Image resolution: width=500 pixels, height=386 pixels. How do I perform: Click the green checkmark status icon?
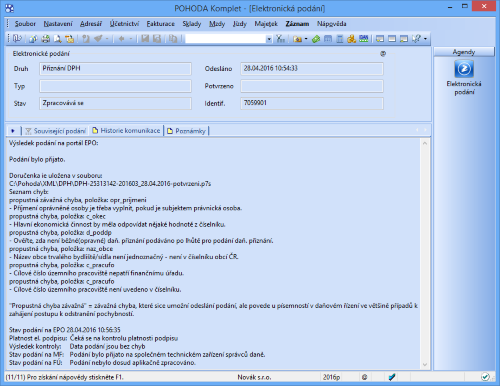(485, 377)
